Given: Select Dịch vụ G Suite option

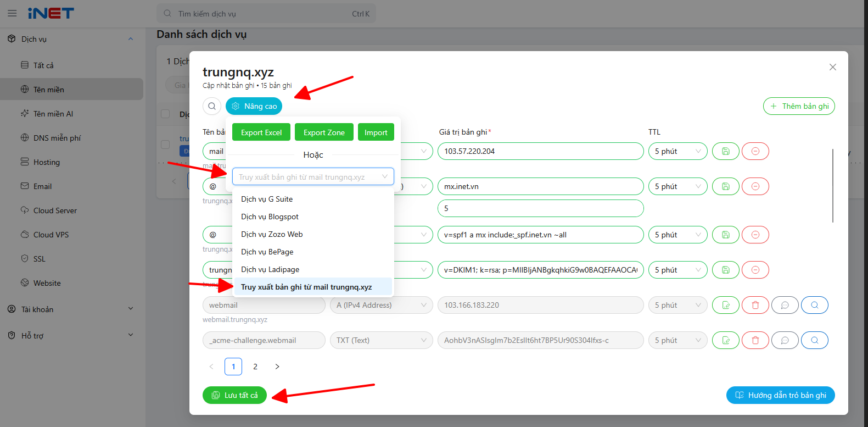Looking at the screenshot, I should pos(313,199).
